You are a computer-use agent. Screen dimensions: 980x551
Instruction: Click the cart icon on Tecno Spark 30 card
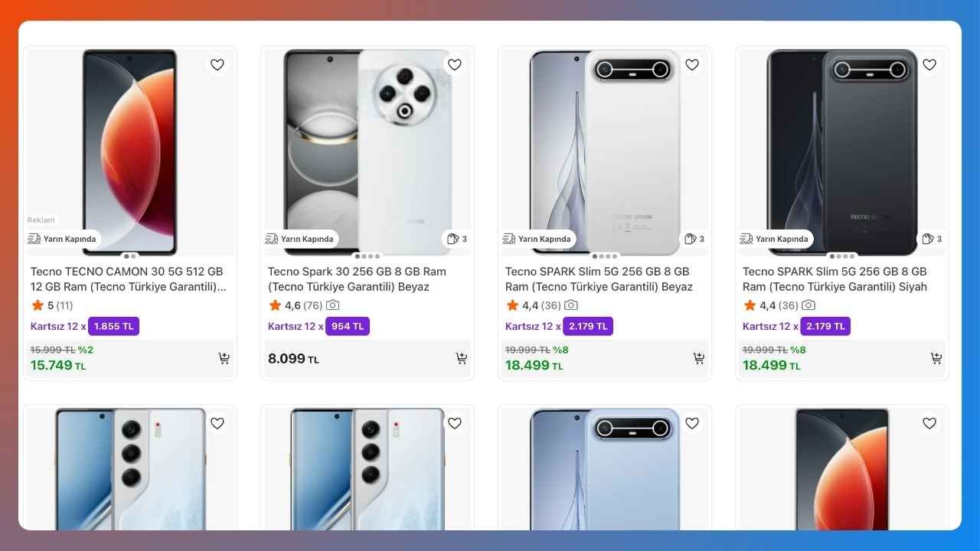(461, 358)
